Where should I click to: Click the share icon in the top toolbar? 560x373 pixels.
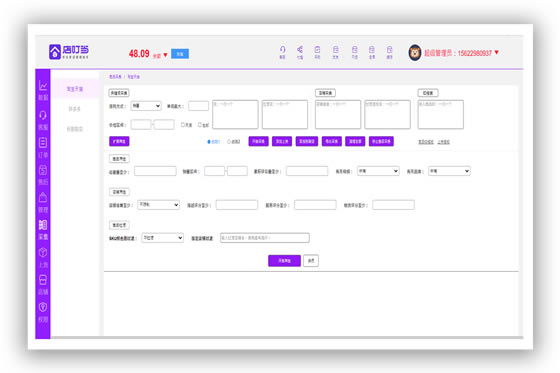[x=300, y=52]
